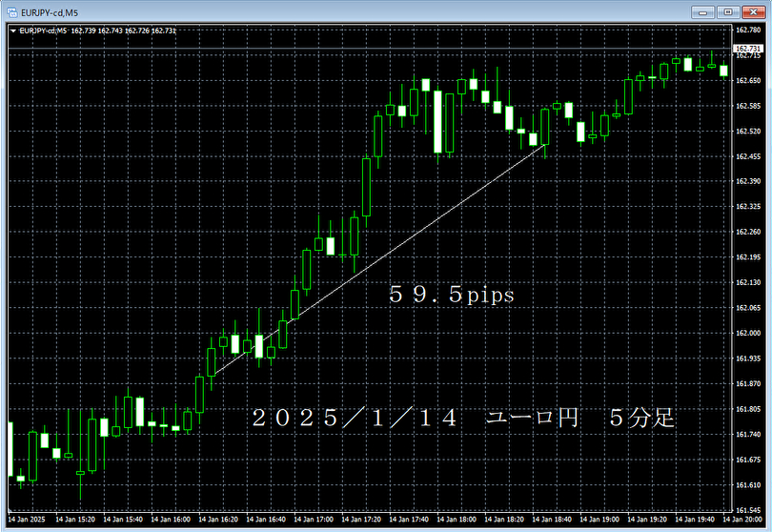Click the 161.870 price scale label
Screen dimensions: 772x532
(748, 383)
